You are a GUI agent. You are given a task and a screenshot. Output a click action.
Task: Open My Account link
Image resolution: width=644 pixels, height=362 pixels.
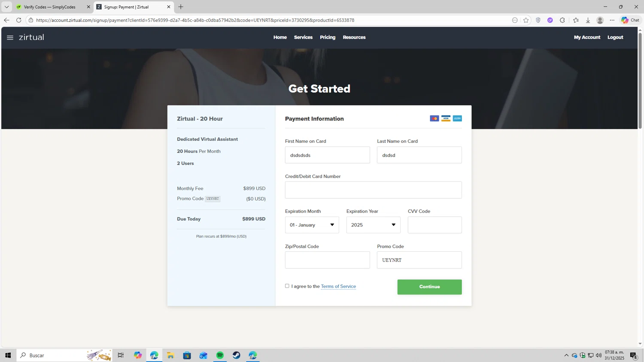click(x=587, y=37)
